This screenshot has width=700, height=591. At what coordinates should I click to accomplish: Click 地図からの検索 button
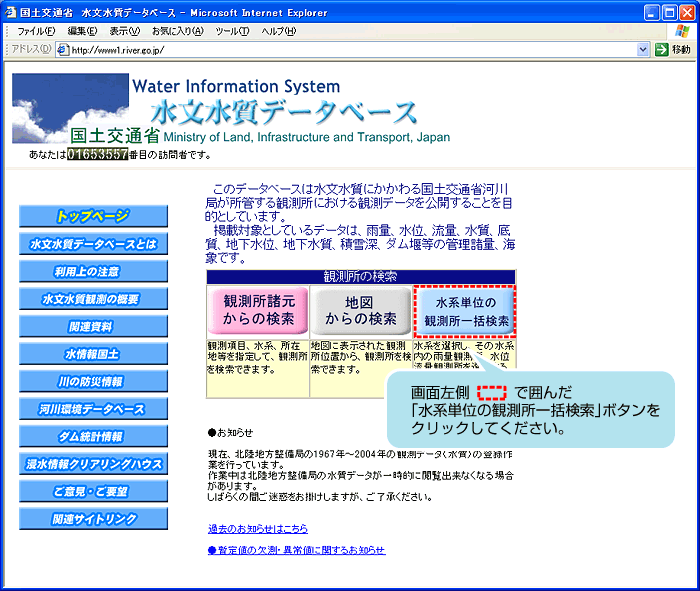[x=360, y=310]
